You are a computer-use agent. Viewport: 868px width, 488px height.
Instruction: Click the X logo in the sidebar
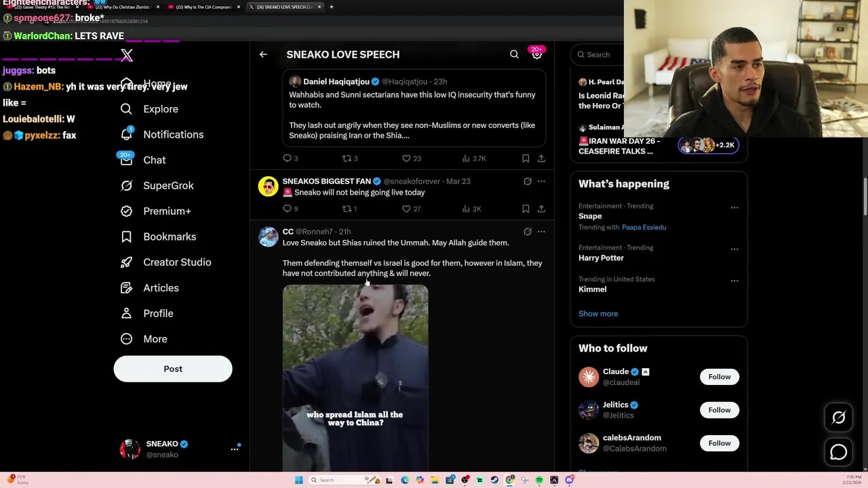(x=126, y=55)
